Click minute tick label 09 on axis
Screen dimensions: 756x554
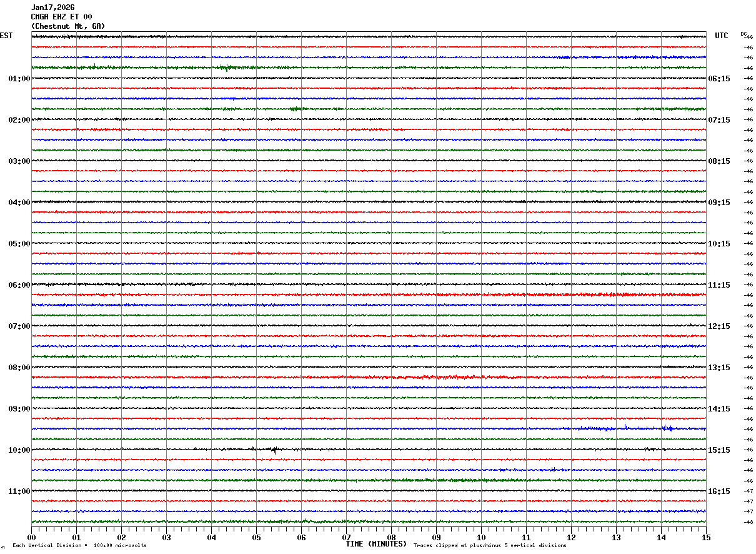click(x=436, y=537)
